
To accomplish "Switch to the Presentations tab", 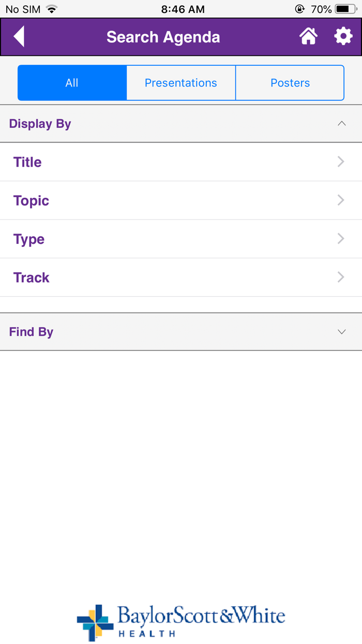I will tap(181, 83).
